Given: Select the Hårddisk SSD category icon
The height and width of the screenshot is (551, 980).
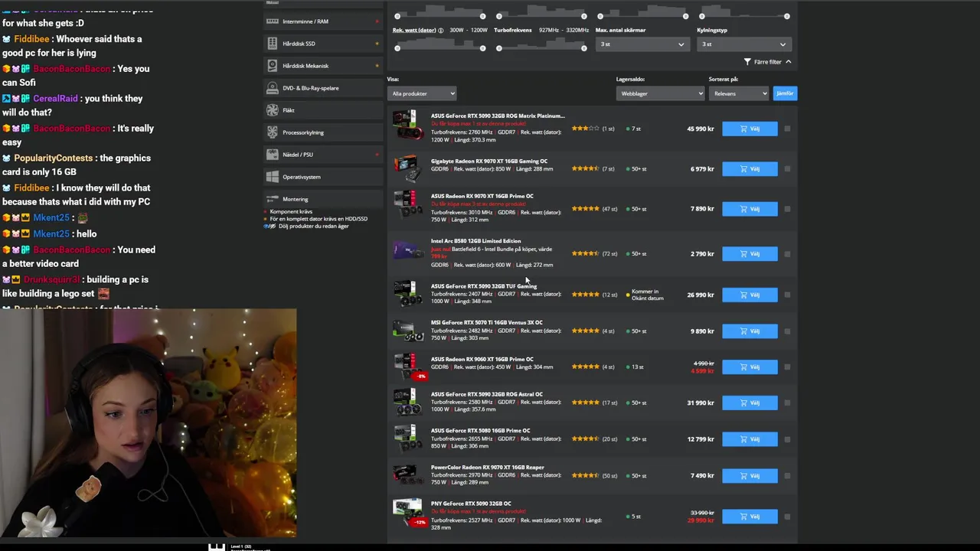Looking at the screenshot, I should coord(272,44).
